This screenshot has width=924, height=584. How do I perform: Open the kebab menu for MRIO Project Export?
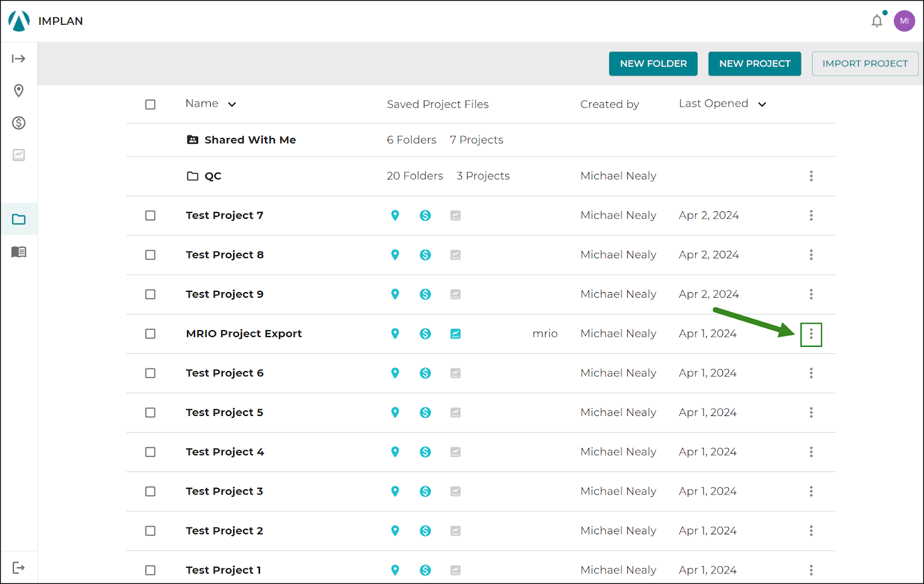[x=811, y=334]
